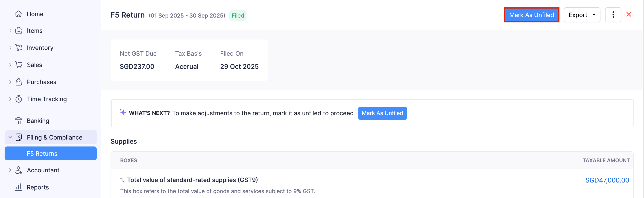Image resolution: width=644 pixels, height=198 pixels.
Task: Click the Reports bar chart icon
Action: (18, 187)
